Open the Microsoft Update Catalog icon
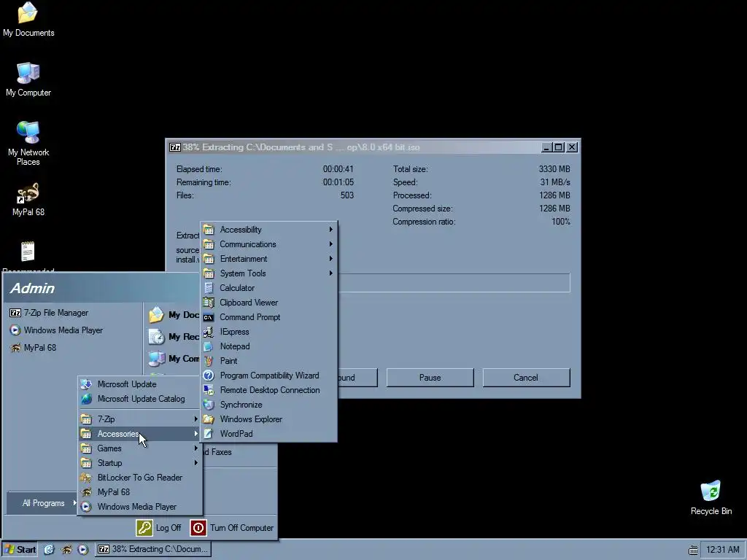The width and height of the screenshot is (747, 560). click(86, 399)
